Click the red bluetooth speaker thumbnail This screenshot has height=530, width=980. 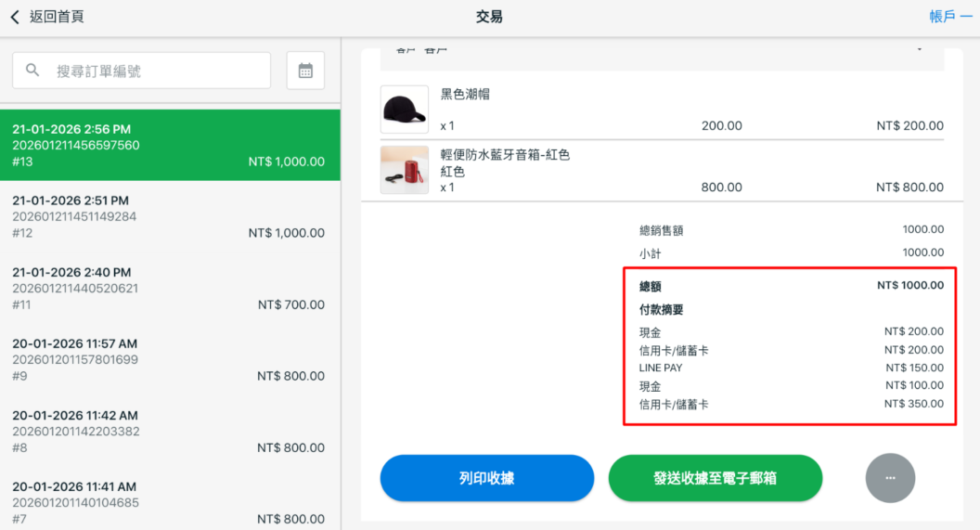[405, 170]
